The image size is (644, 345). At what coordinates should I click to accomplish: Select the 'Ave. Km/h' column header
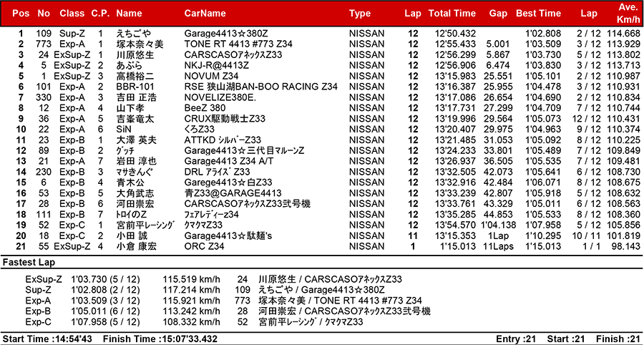pyautogui.click(x=627, y=14)
